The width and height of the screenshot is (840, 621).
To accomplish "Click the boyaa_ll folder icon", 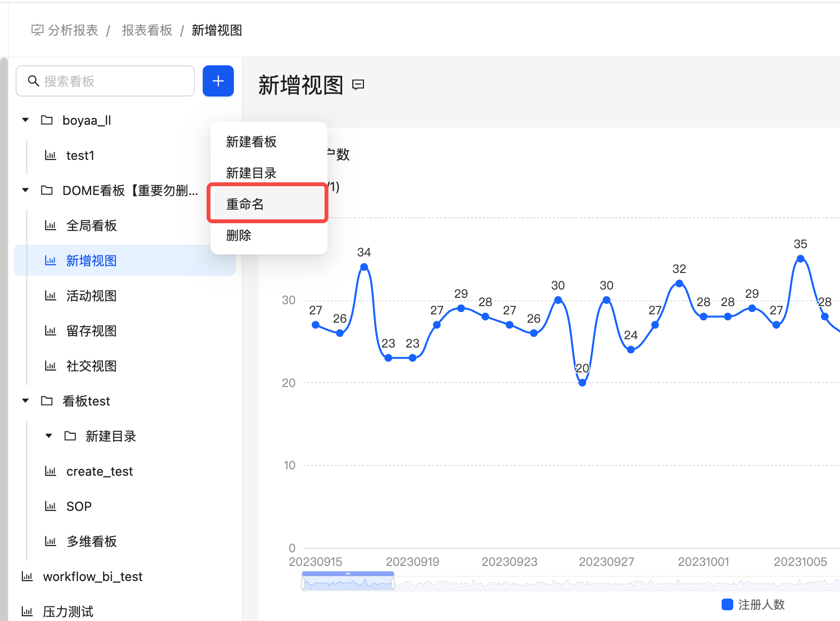I will point(47,120).
